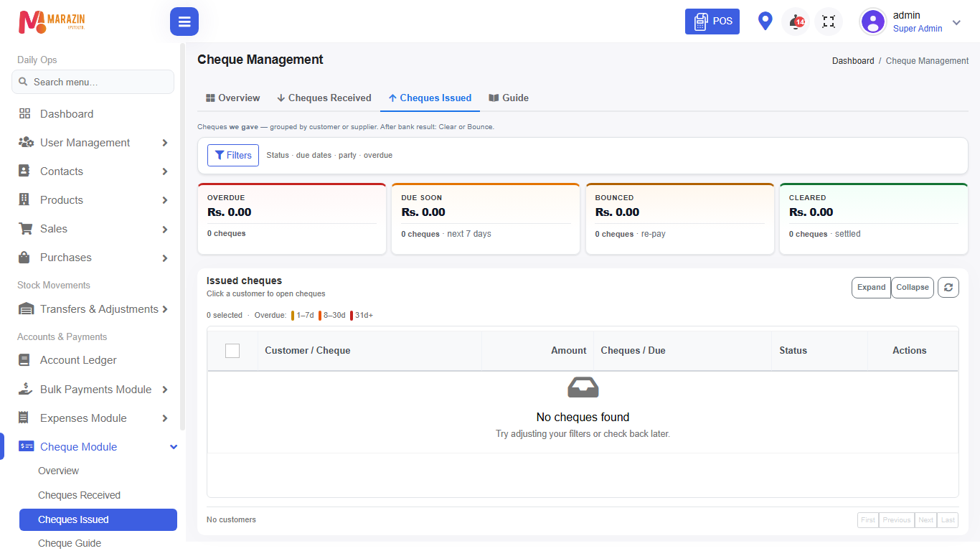Expand the Sales submenu chevron
Image resolution: width=980 pixels, height=551 pixels.
click(165, 229)
